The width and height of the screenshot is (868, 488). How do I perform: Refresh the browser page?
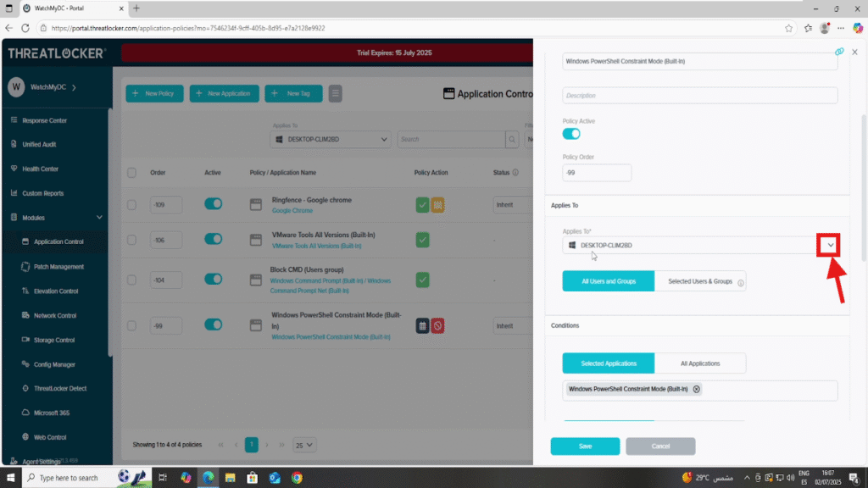pos(25,28)
